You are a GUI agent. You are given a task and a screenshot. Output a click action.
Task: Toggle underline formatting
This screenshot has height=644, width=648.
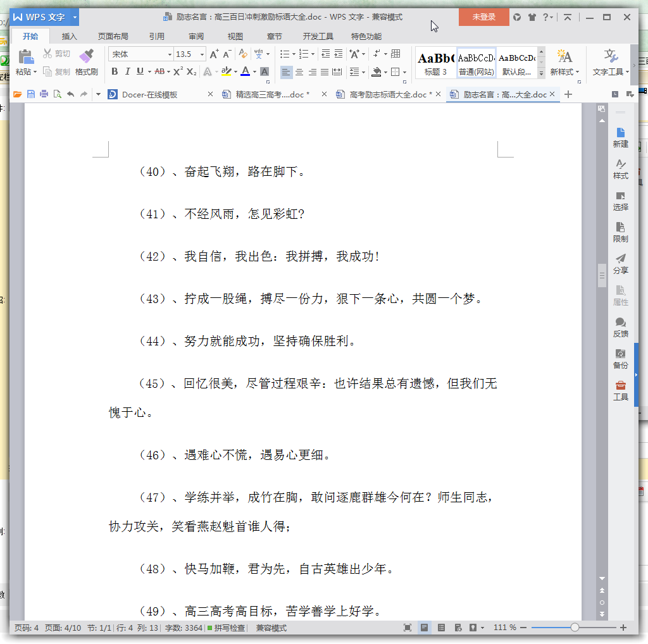point(140,71)
